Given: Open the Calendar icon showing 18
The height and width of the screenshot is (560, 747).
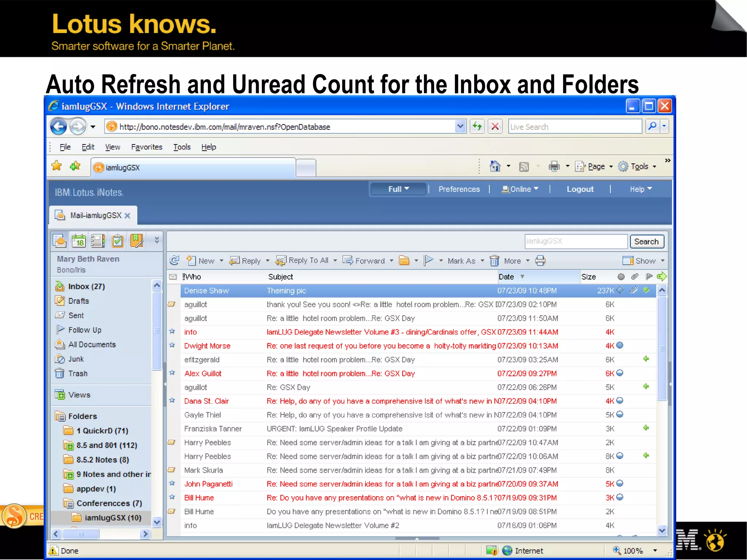Looking at the screenshot, I should point(79,241).
